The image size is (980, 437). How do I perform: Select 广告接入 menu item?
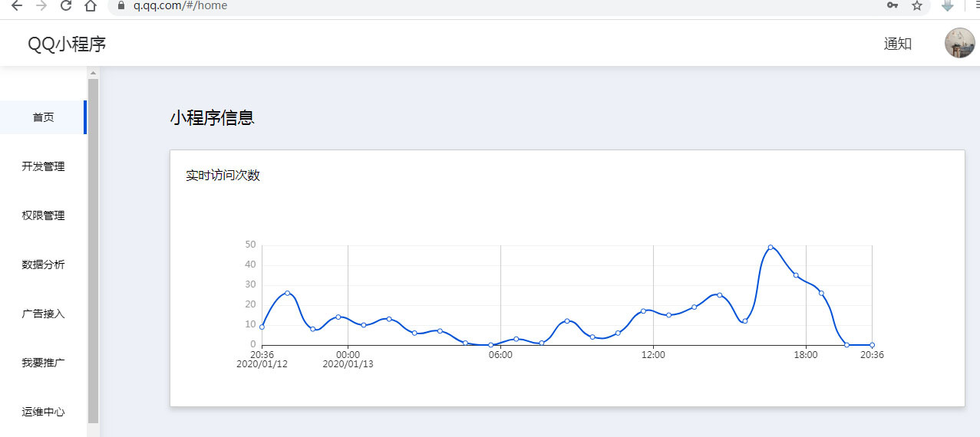pyautogui.click(x=43, y=314)
